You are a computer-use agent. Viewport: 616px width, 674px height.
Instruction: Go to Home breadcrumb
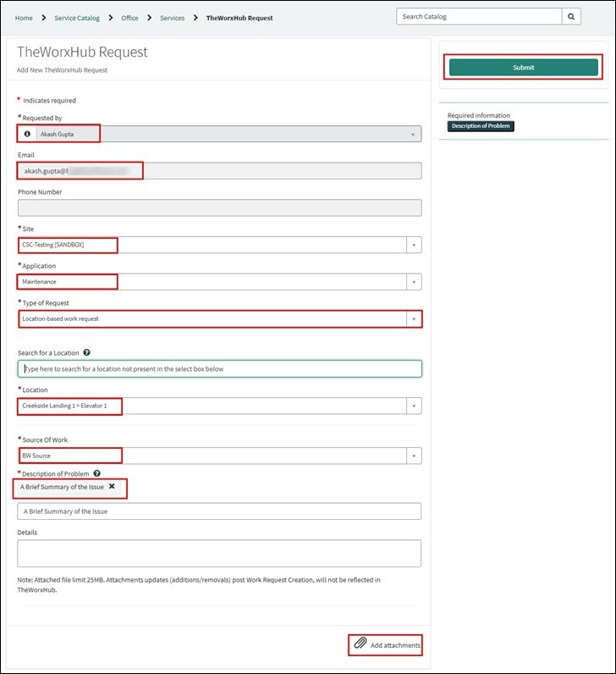pyautogui.click(x=24, y=18)
